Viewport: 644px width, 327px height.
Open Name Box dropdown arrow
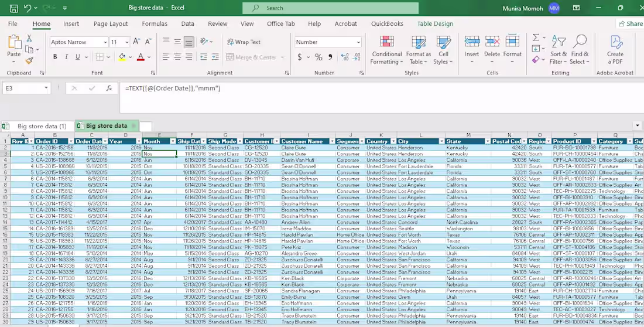46,88
